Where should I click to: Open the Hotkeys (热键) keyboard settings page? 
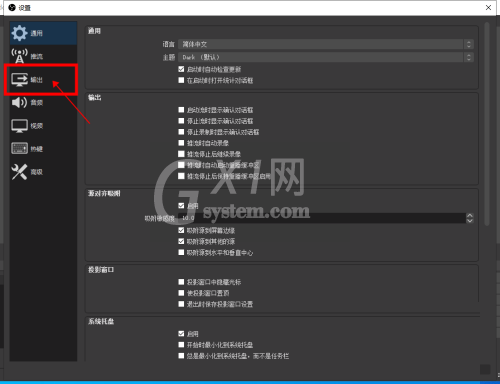tap(43, 149)
